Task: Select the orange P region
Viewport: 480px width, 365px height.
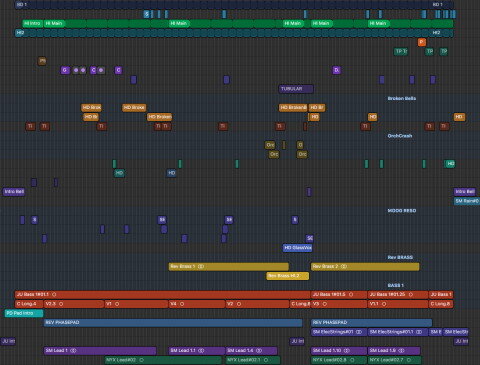Action: tap(422, 42)
